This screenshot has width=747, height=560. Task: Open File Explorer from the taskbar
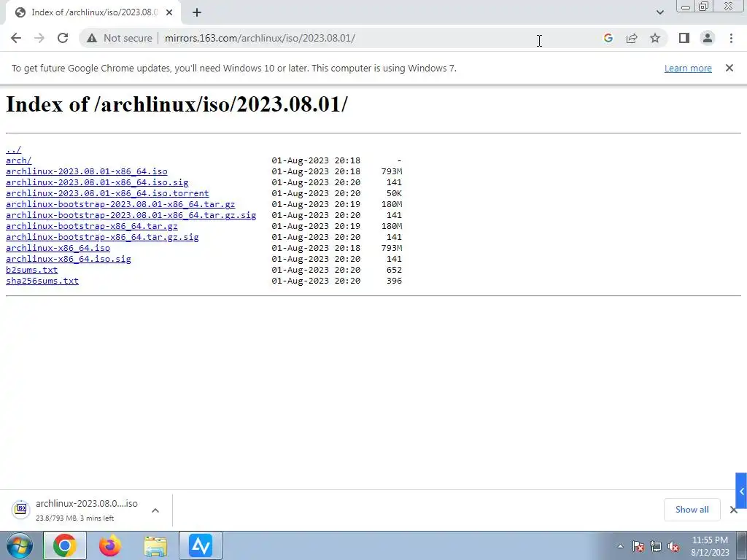[x=155, y=546]
